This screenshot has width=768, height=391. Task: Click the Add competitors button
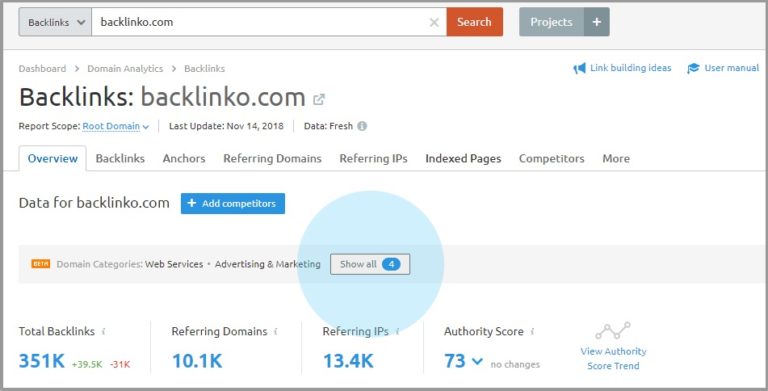[x=233, y=203]
